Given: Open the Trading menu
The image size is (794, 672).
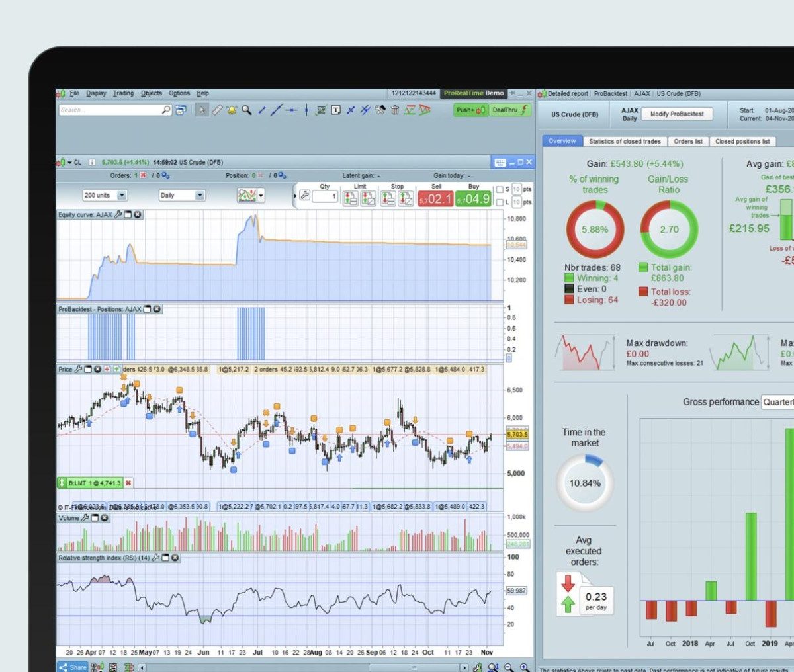Looking at the screenshot, I should coord(123,93).
